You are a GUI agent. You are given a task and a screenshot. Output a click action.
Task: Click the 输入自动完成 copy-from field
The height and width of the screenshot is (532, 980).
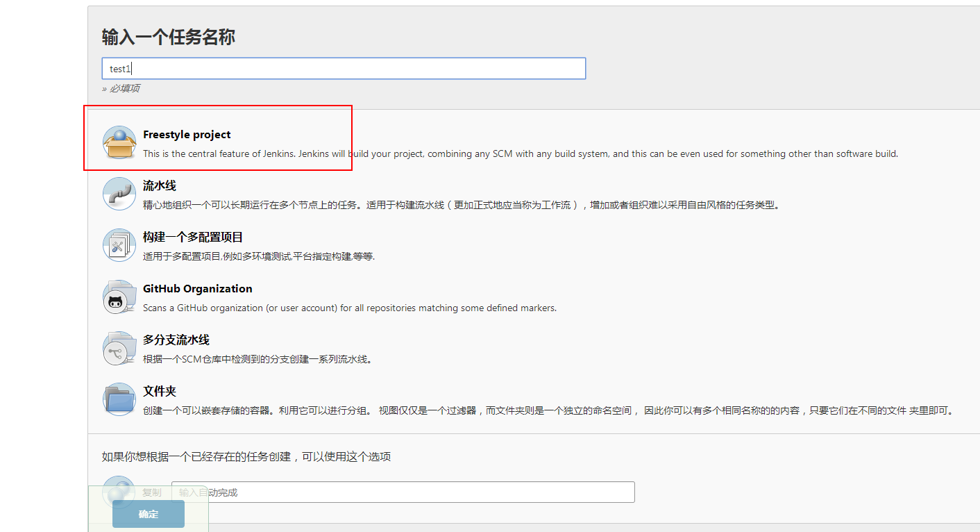[403, 492]
